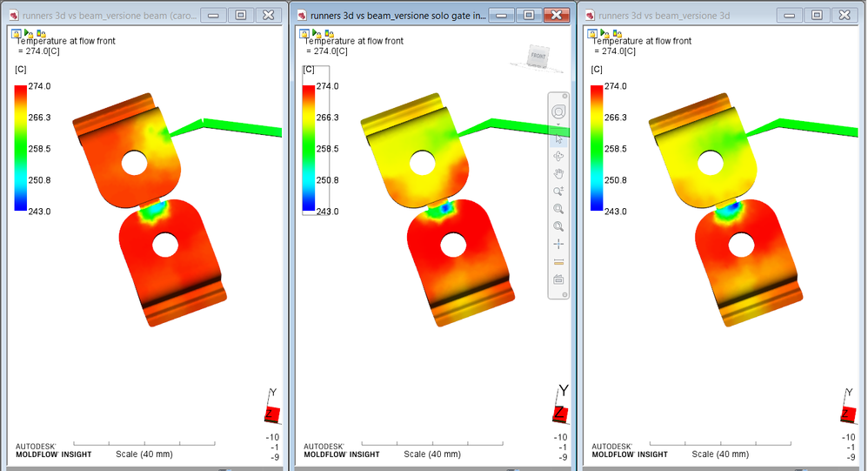
Task: Click the study icon in middle window title
Action: (x=302, y=16)
